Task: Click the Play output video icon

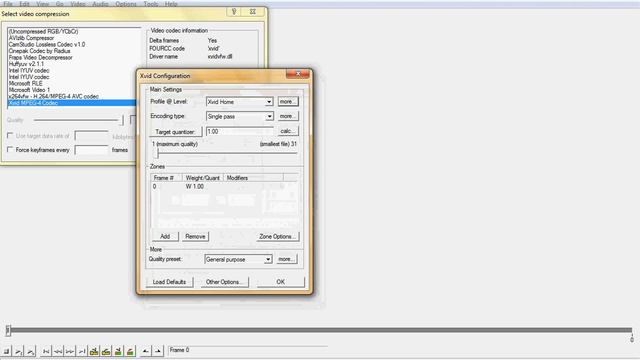Action: pyautogui.click(x=31, y=351)
